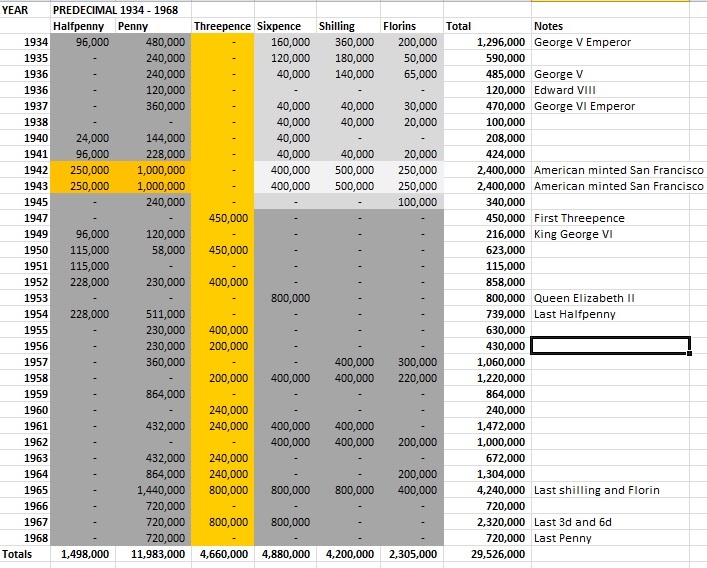Click the Penny totals cell 11,983,000

tap(153, 554)
